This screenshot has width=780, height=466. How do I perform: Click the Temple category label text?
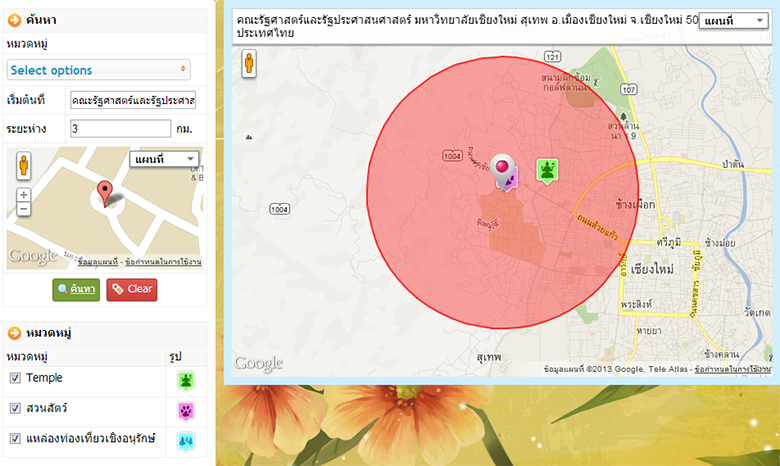pos(44,378)
